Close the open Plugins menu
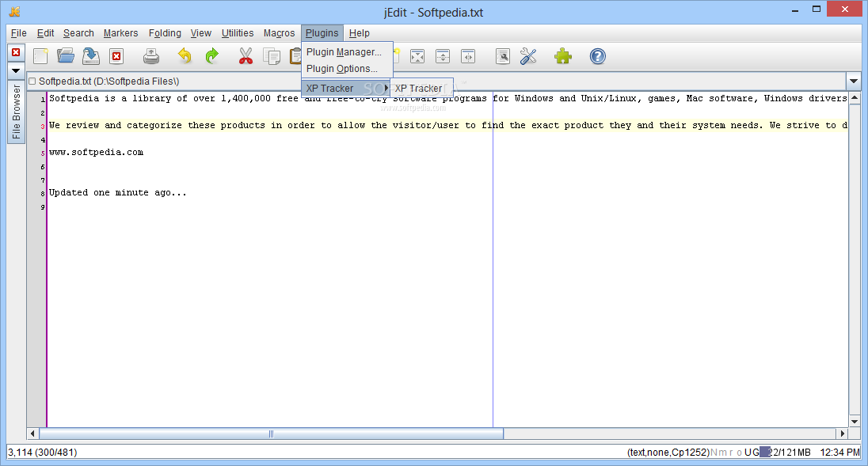Screen dimensions: 868x466 [322, 33]
